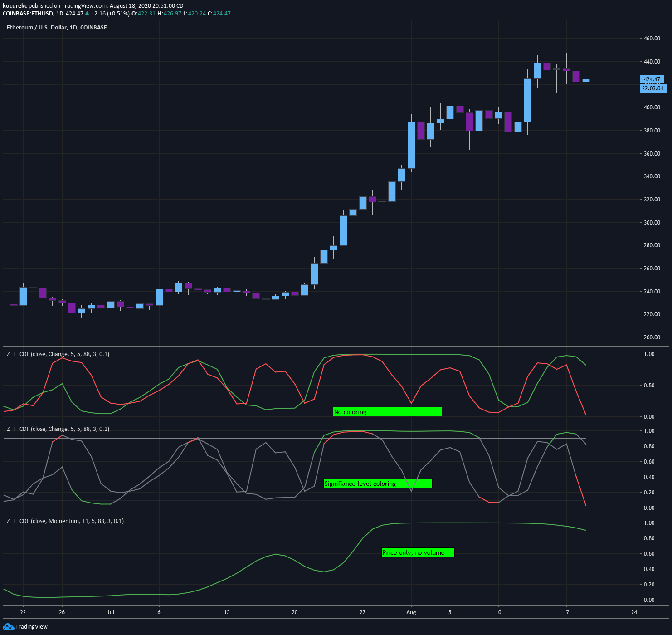The height and width of the screenshot is (635, 672).
Task: Click the COINBASE:ETHUSD symbol in header
Action: (x=28, y=14)
